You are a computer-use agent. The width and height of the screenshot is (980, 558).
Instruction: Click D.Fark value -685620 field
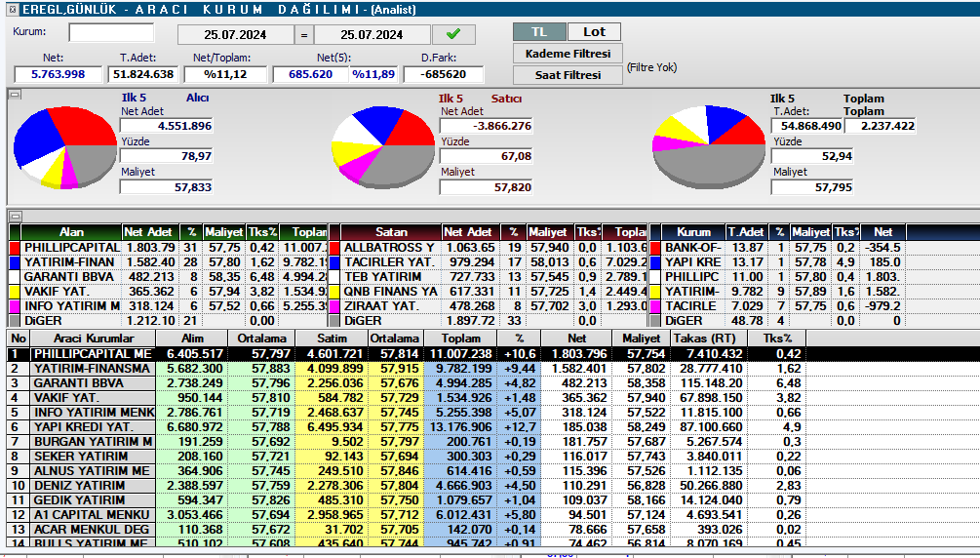[x=443, y=74]
